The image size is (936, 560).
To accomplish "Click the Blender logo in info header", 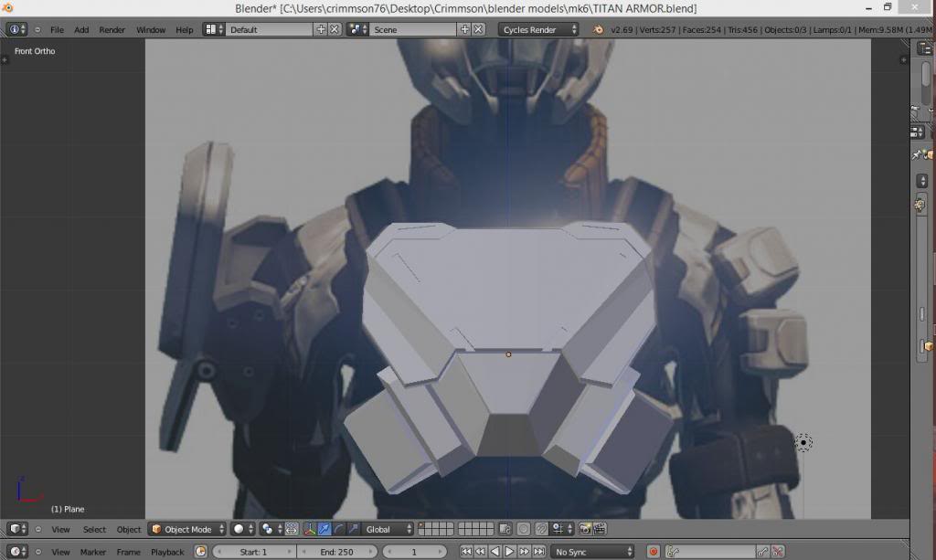I will point(598,29).
